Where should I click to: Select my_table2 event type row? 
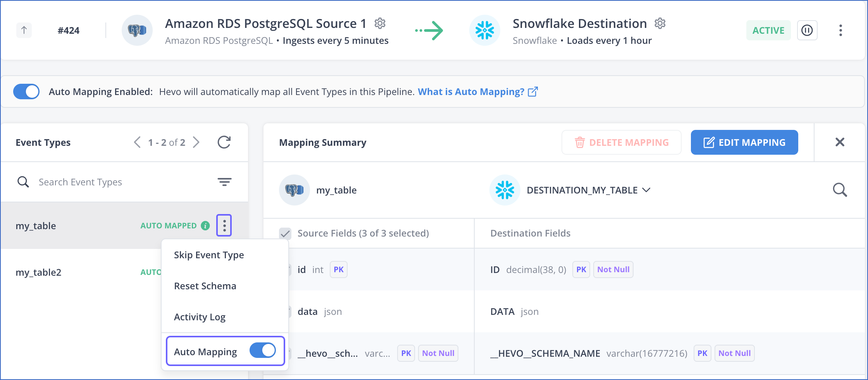81,272
